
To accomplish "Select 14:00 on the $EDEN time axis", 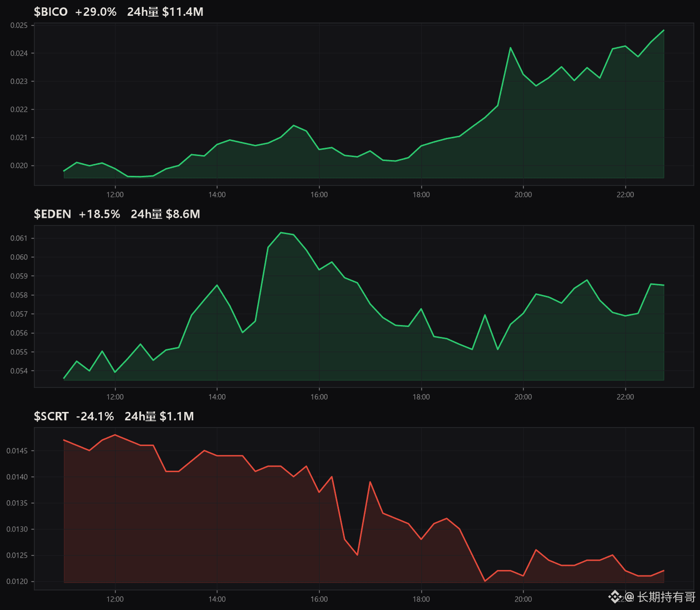I will point(217,397).
